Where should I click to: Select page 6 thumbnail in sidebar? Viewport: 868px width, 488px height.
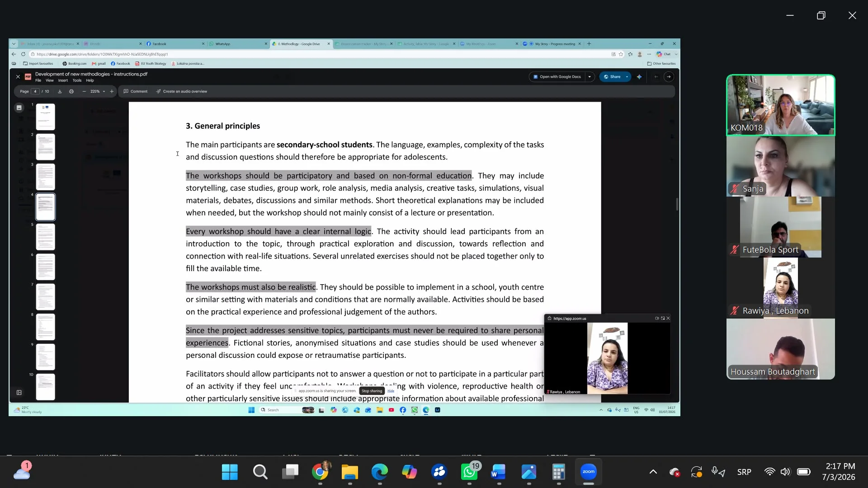(x=45, y=267)
